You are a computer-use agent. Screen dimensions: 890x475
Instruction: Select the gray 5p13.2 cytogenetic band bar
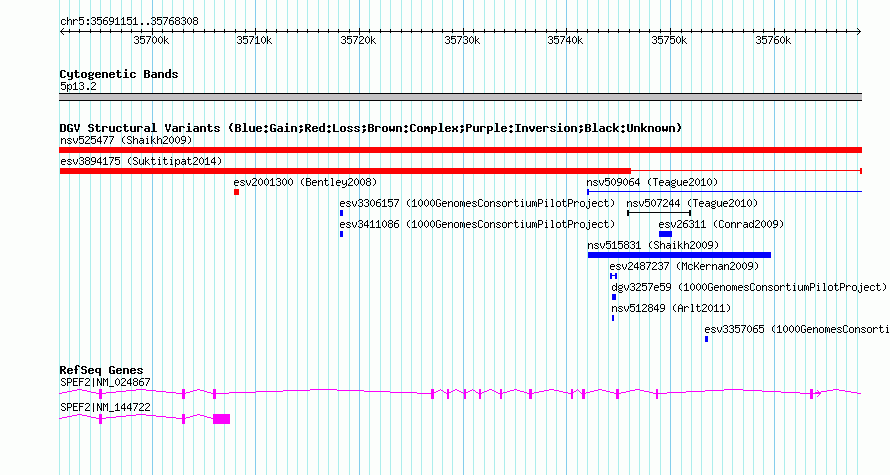460,97
